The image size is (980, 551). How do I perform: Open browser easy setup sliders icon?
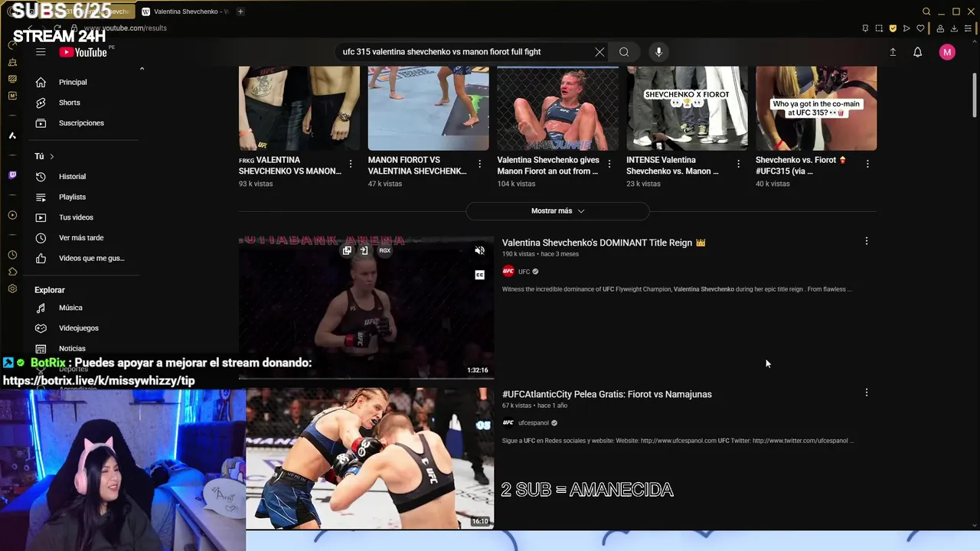pyautogui.click(x=968, y=28)
